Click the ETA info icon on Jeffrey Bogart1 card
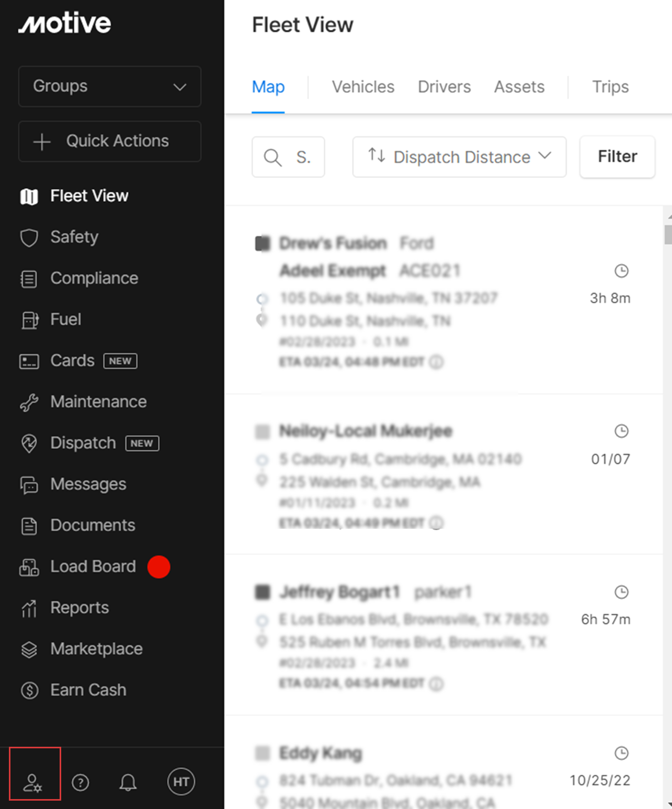The height and width of the screenshot is (809, 672). (436, 683)
